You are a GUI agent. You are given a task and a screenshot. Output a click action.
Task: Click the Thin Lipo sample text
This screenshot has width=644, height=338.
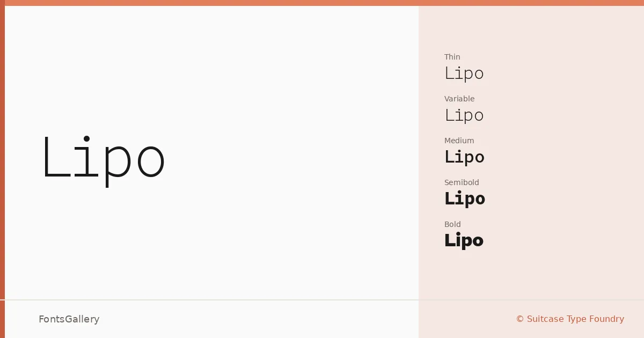pyautogui.click(x=464, y=74)
